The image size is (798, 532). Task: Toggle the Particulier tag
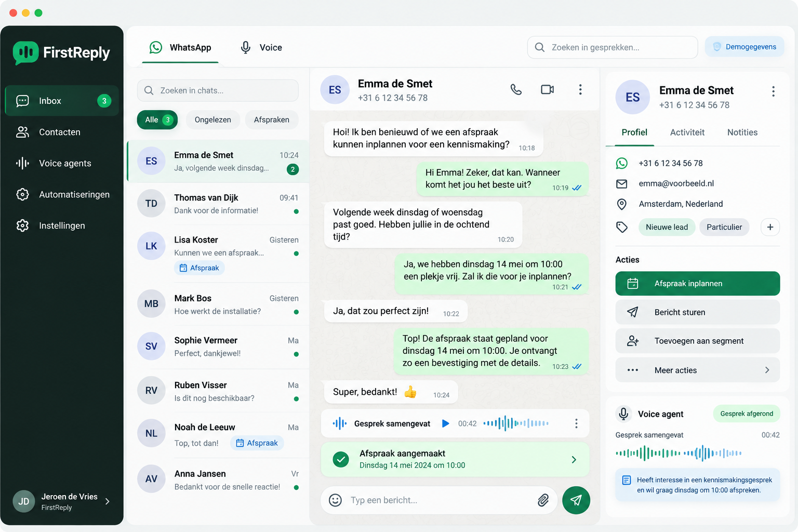(x=724, y=227)
